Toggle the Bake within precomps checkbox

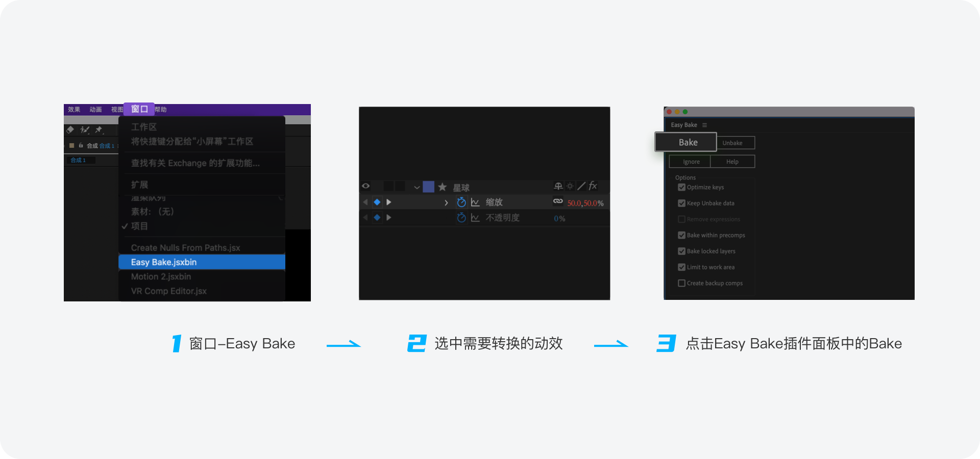(681, 235)
